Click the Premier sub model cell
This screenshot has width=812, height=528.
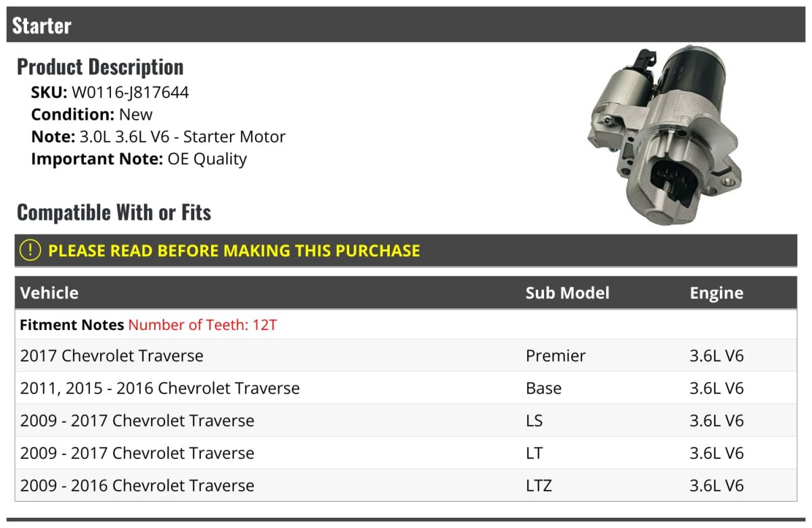tap(556, 356)
